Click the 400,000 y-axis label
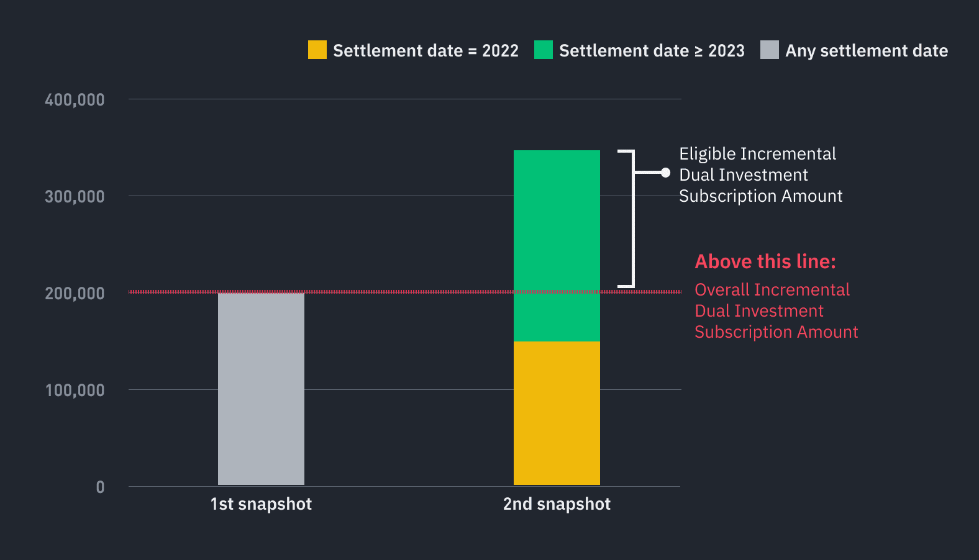 (x=75, y=99)
